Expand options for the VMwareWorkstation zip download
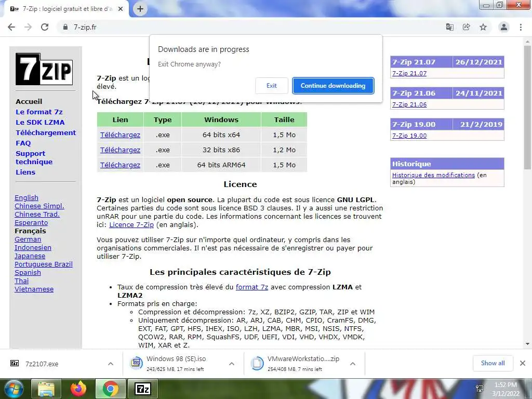Screen dimensions: 532x399 (353, 364)
